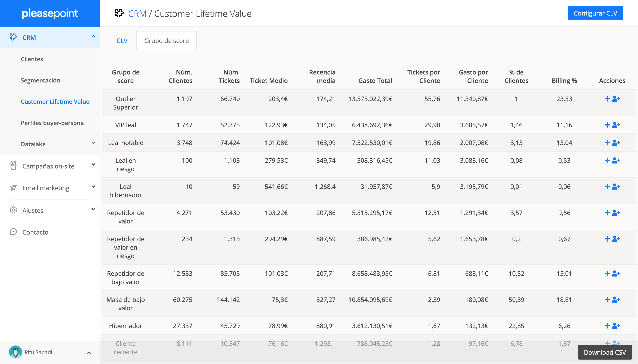The image size is (638, 364).
Task: Open Pitu Sabadi user menu chevron
Action: [89, 353]
